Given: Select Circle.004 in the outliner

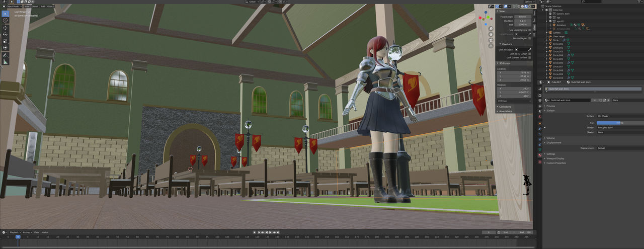Looking at the screenshot, I should pos(557,55).
